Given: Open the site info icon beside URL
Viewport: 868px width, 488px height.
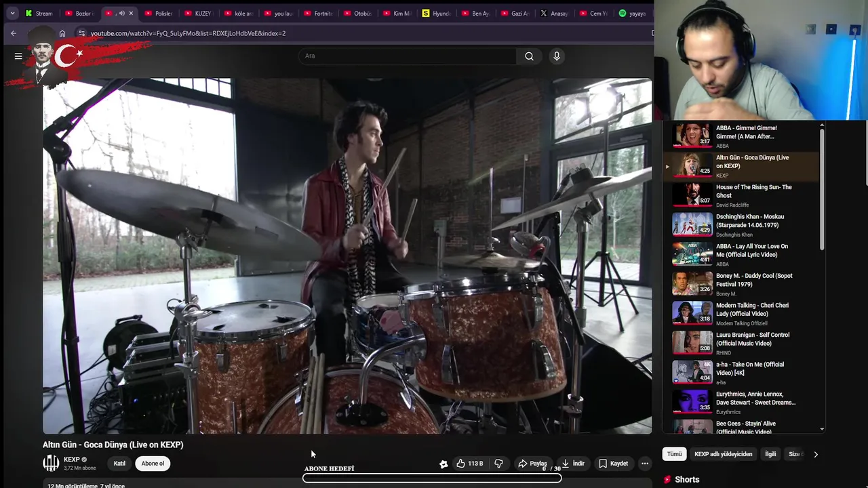Looking at the screenshot, I should [x=81, y=33].
